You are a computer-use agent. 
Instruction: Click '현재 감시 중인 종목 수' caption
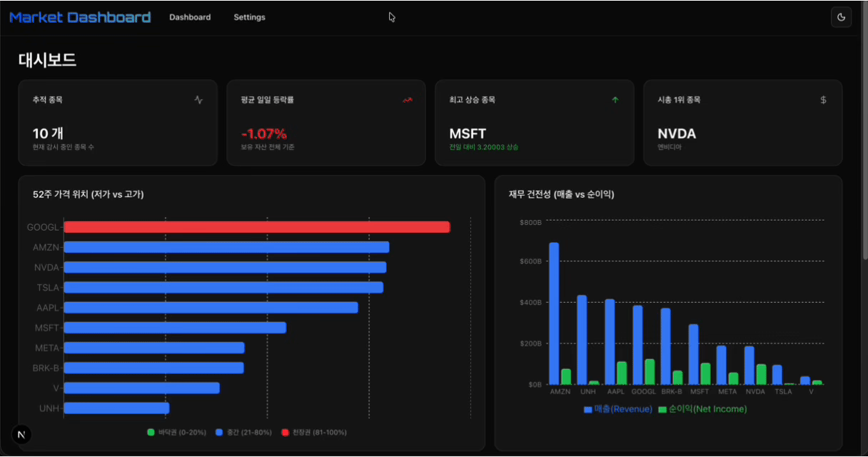pos(63,147)
